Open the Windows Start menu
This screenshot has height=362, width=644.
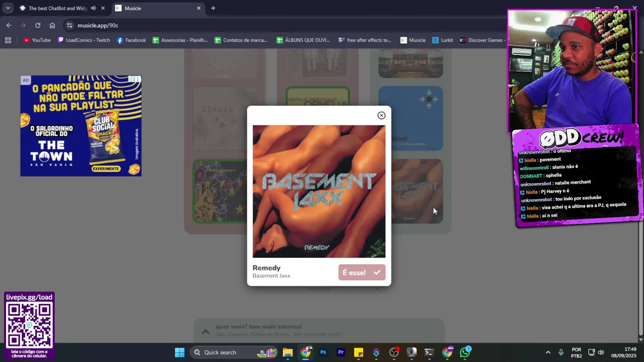180,352
